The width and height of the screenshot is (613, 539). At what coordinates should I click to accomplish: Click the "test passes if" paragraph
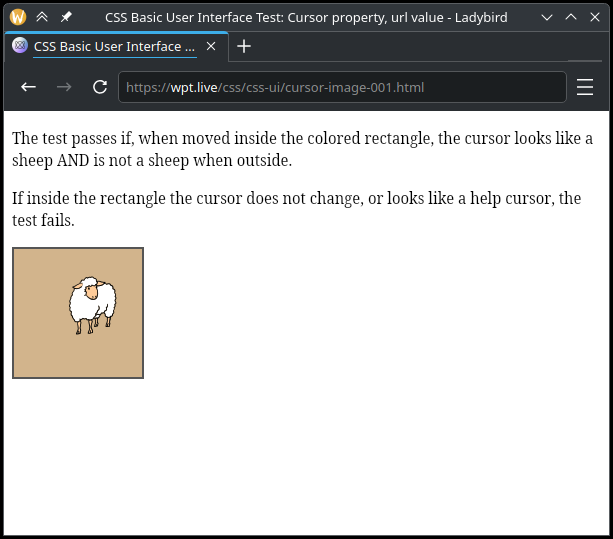point(300,149)
